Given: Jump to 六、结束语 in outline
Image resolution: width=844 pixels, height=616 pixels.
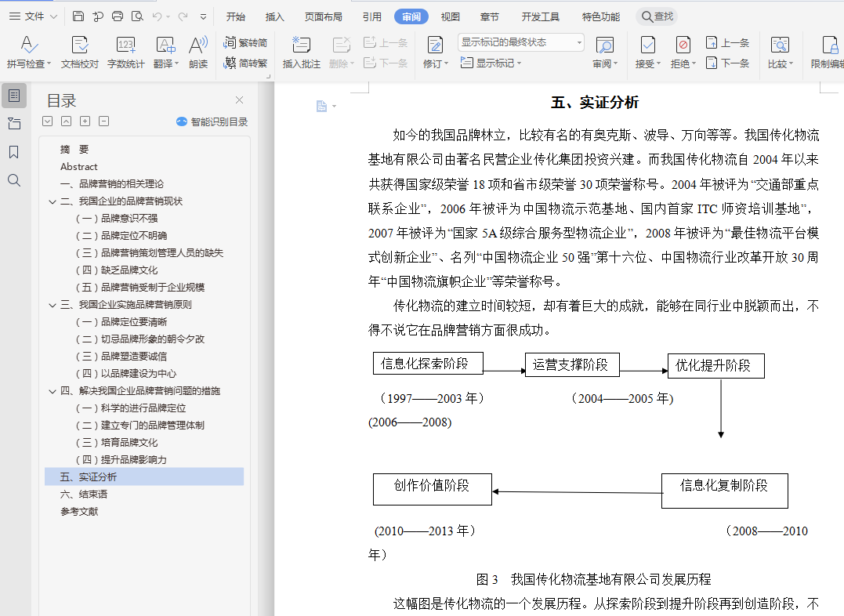Looking at the screenshot, I should (83, 495).
